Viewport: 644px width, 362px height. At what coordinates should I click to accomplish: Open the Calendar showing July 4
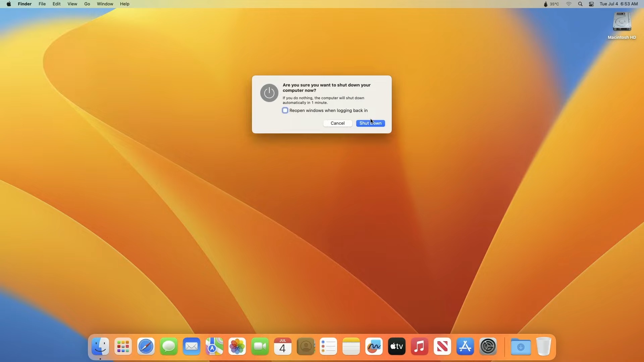click(x=283, y=346)
